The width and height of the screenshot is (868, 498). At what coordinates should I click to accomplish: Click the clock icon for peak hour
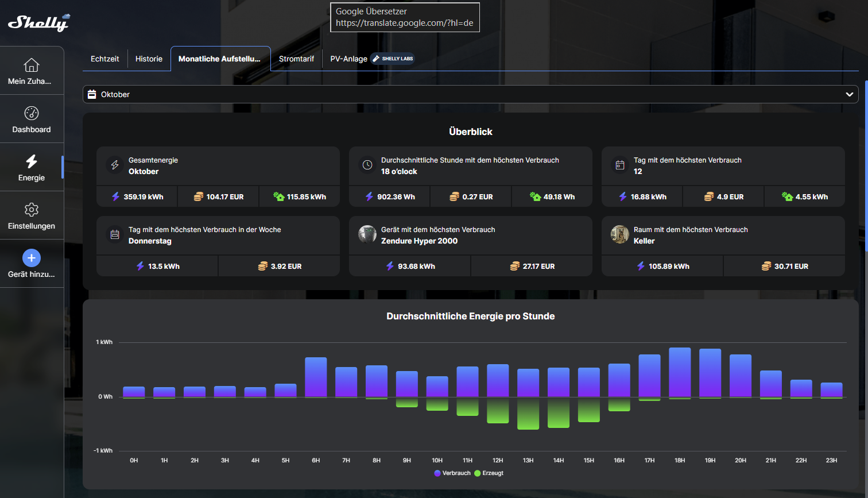coord(367,165)
